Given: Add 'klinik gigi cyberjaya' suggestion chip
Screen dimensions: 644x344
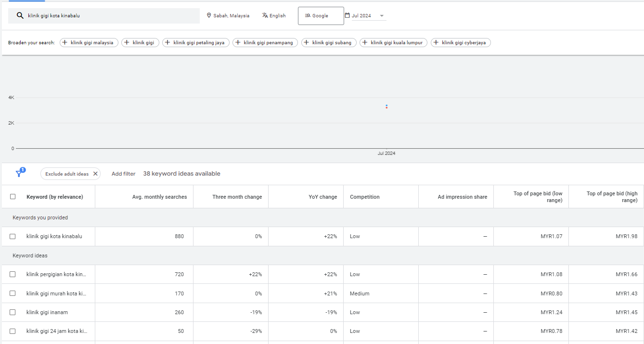Looking at the screenshot, I should pyautogui.click(x=461, y=43).
